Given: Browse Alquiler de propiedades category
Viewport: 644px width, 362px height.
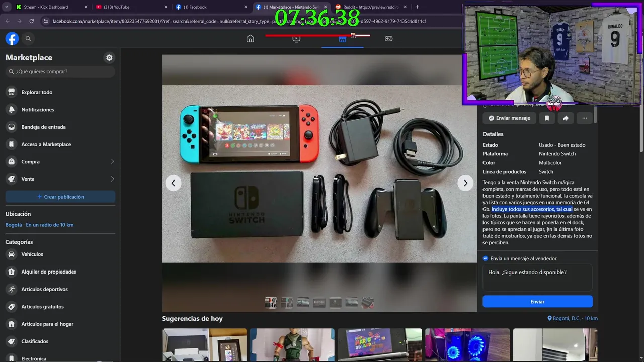Looking at the screenshot, I should coord(60,272).
